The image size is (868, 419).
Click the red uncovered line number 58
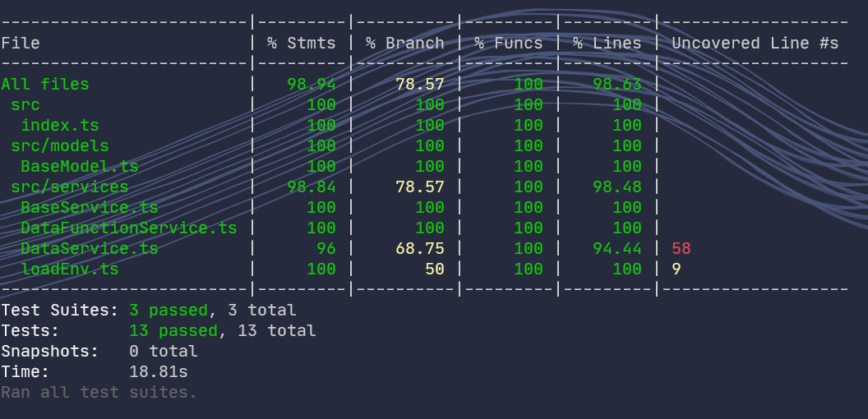681,248
